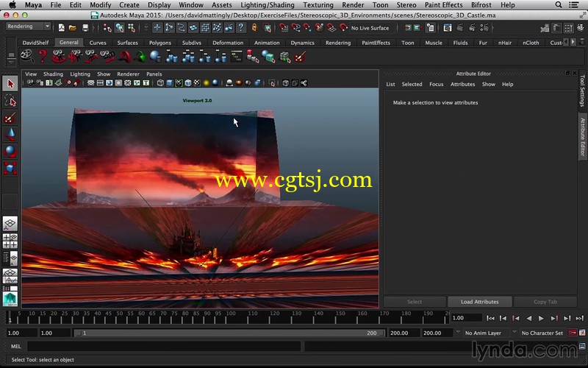Screen dimensions: 588x368
Task: Open the Apple menu
Action: click(12, 5)
